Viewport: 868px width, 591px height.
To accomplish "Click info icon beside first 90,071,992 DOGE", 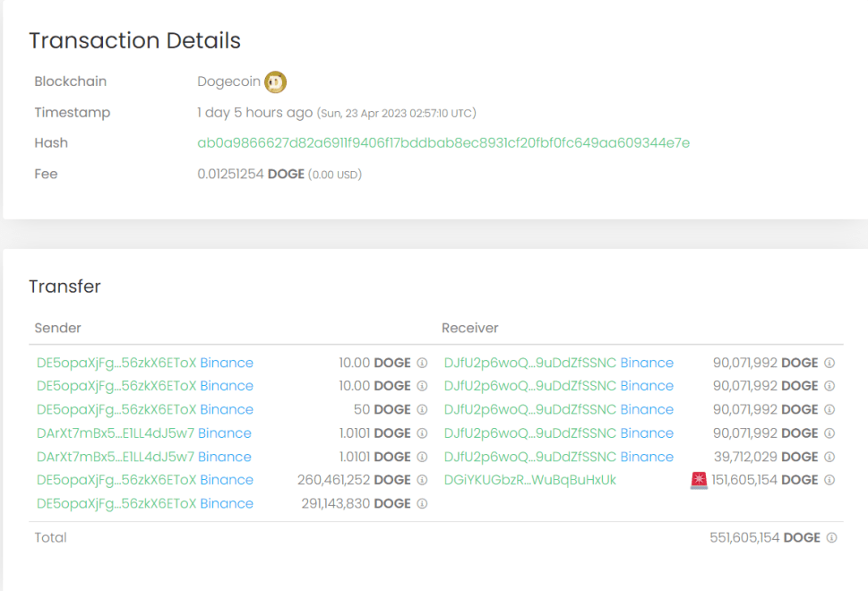I will (x=829, y=364).
